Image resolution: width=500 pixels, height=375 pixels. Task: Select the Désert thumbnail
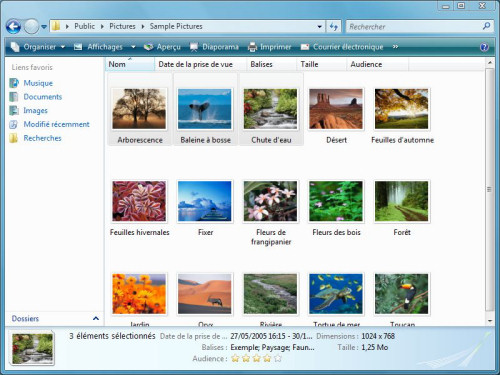click(x=336, y=109)
